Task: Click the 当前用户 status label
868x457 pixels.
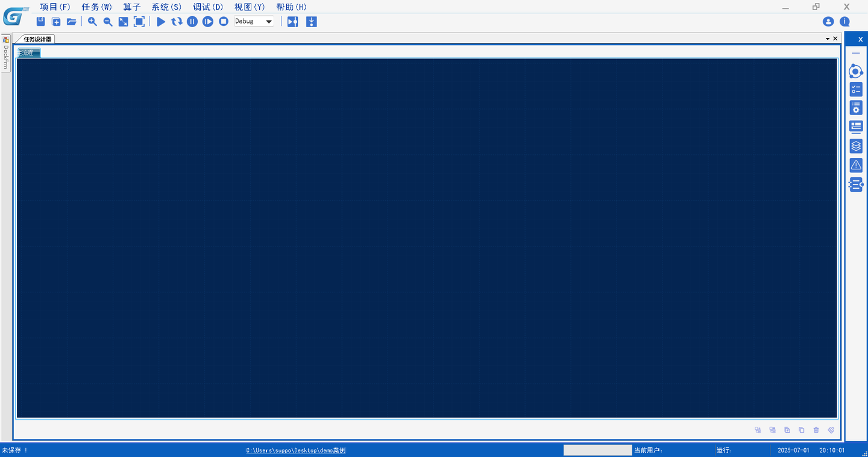Action: click(649, 450)
